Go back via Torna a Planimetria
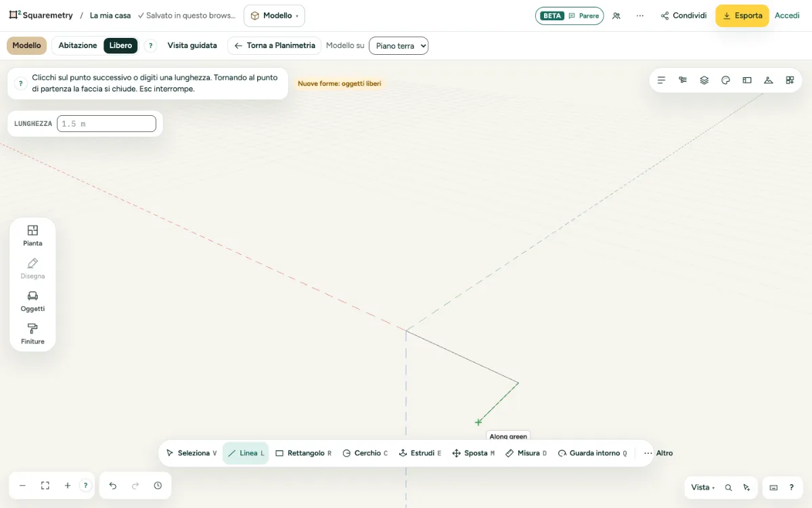Viewport: 812px width, 508px height. point(274,45)
